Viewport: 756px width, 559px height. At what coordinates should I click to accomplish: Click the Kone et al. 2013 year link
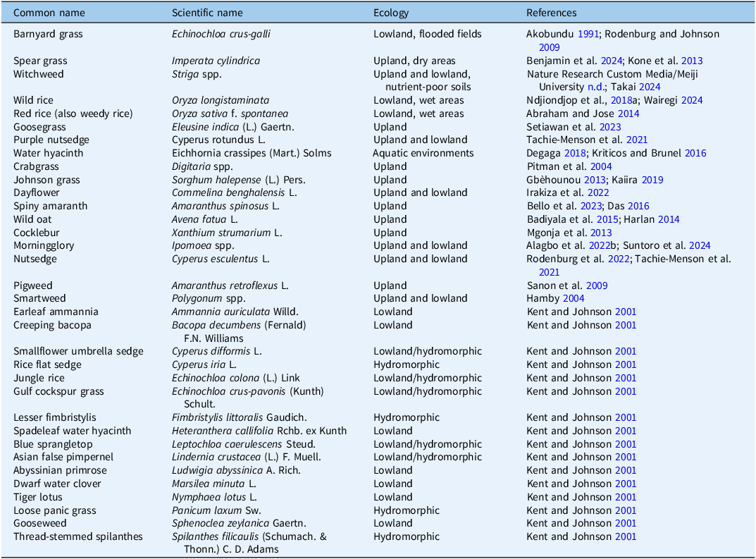[692, 61]
